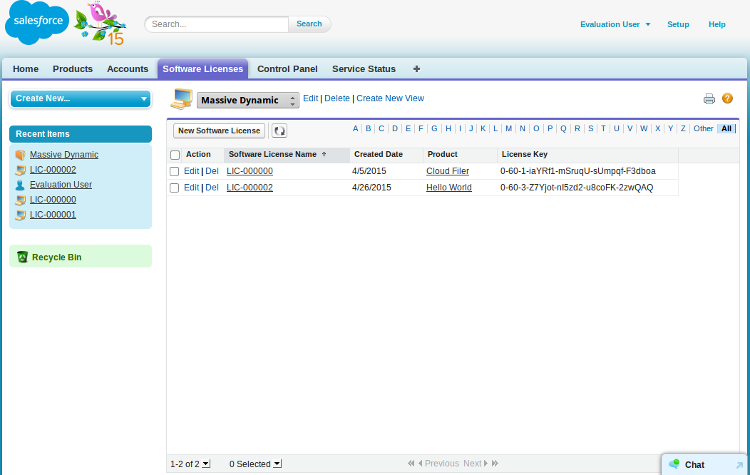Show All records filter
The image size is (750, 475).
pos(726,128)
